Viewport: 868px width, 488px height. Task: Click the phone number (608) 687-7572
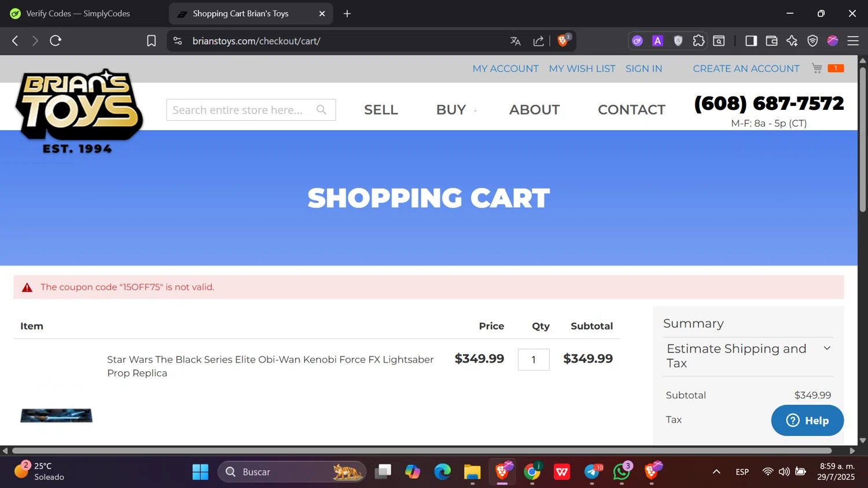[x=768, y=103]
